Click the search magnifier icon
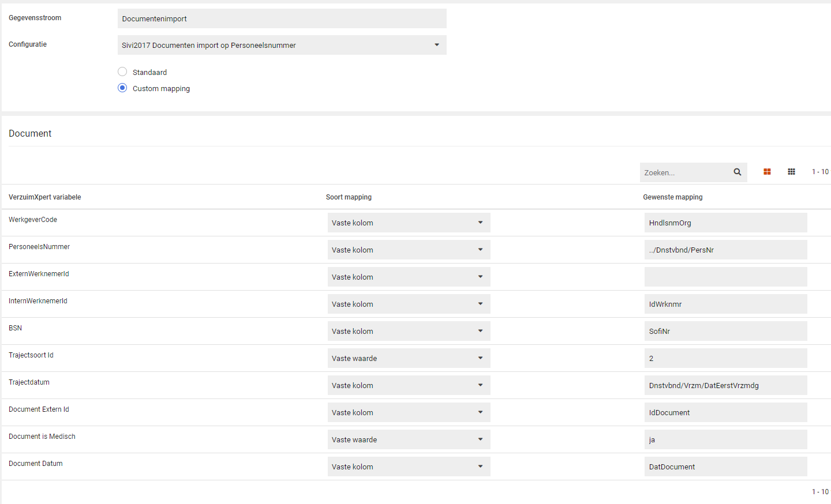Image resolution: width=831 pixels, height=504 pixels. coord(737,172)
